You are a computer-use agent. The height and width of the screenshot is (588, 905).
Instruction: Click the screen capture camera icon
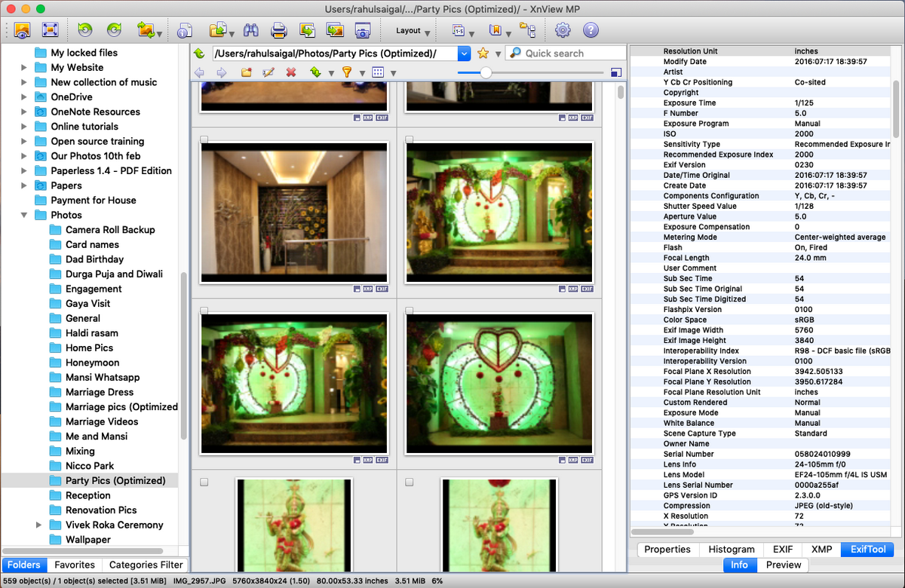pos(363,30)
